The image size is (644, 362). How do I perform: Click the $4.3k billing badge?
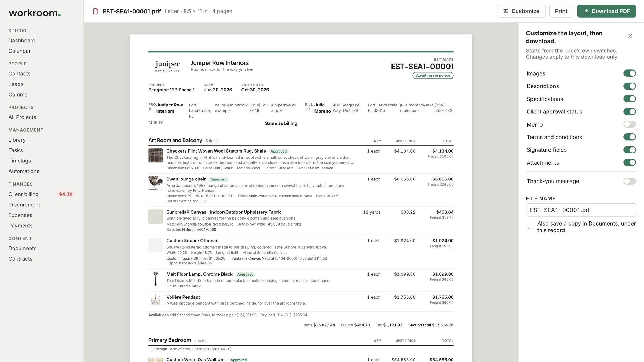pyautogui.click(x=65, y=194)
